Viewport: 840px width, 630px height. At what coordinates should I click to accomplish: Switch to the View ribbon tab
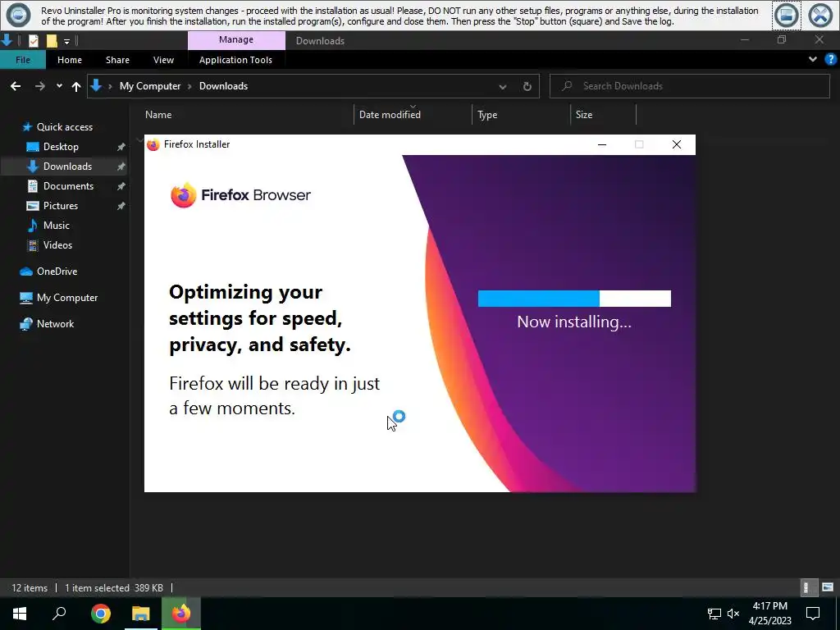[163, 60]
